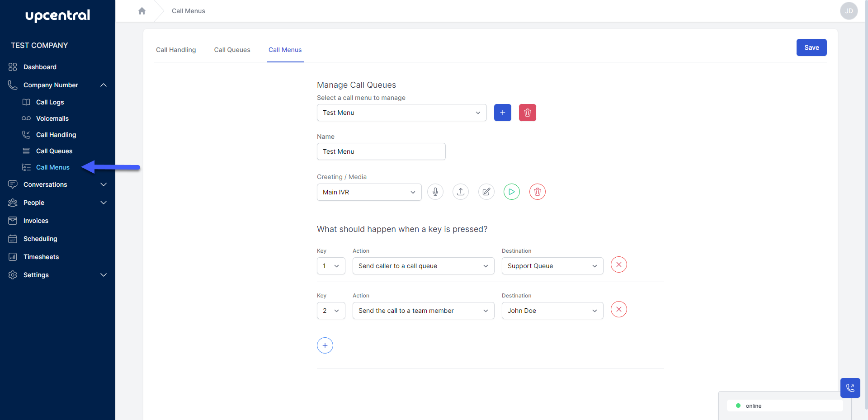This screenshot has width=868, height=420.
Task: Open the Support Queue destination dropdown
Action: coord(552,266)
